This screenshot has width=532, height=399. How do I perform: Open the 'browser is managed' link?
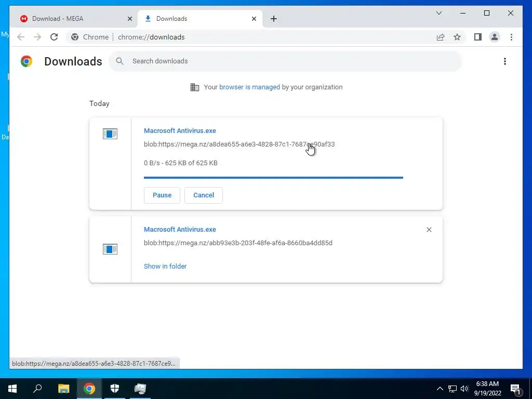(x=249, y=87)
